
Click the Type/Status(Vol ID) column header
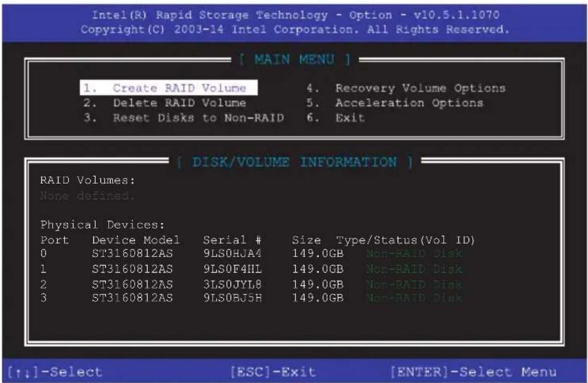[405, 240]
